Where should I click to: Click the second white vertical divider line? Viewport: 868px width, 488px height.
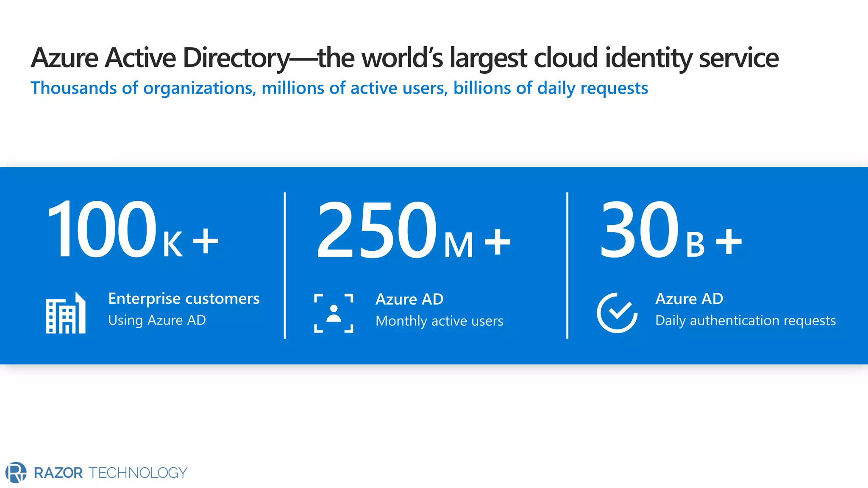567,266
